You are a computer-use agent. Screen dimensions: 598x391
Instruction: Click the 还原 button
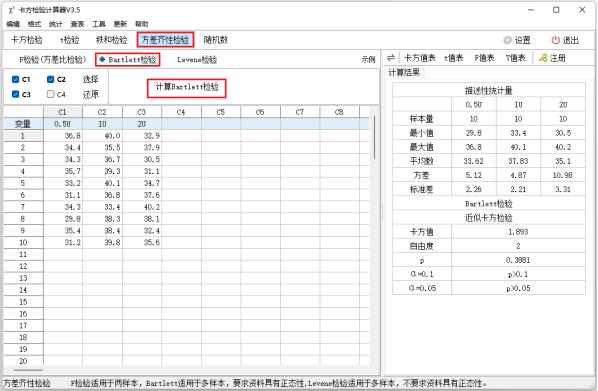point(91,94)
